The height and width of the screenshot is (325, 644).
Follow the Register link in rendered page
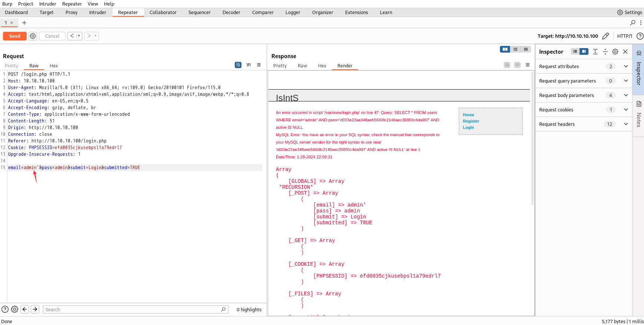pyautogui.click(x=471, y=121)
